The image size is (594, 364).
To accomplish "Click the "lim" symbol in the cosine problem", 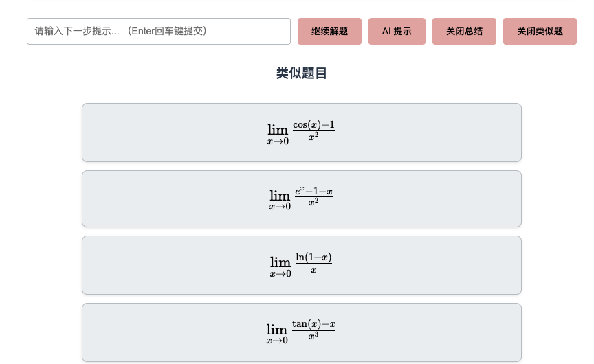I will click(x=278, y=129).
